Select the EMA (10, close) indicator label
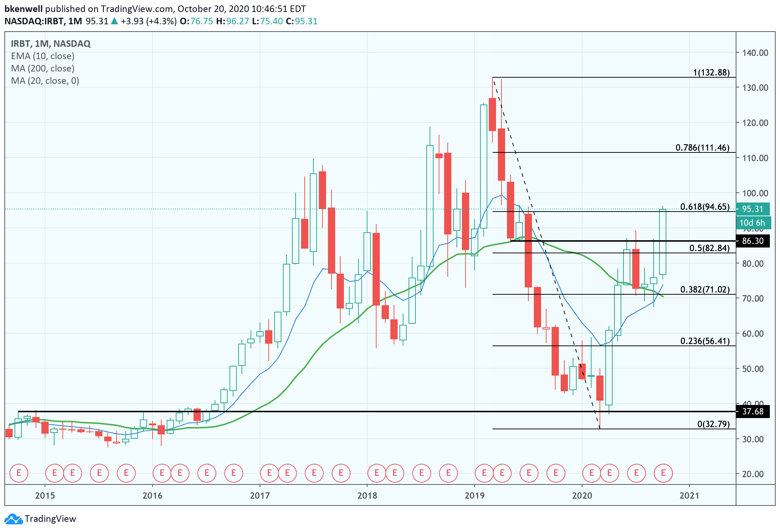This screenshot has width=780, height=532. click(42, 56)
